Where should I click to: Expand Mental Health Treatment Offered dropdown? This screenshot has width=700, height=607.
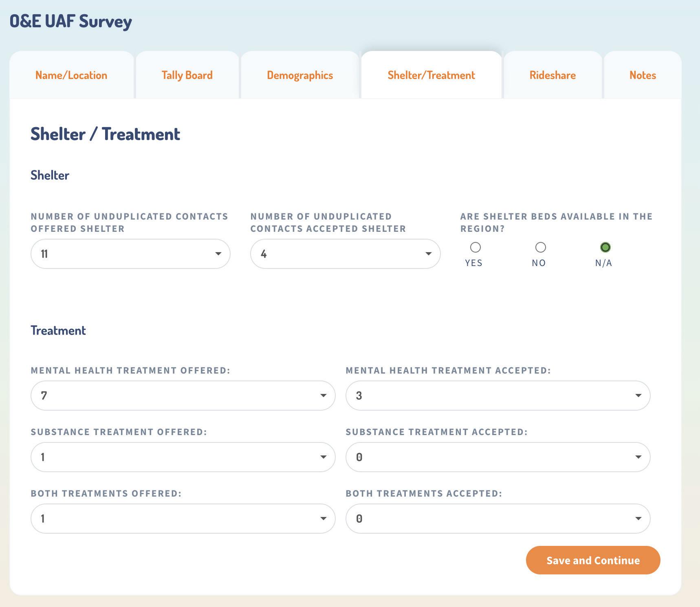pyautogui.click(x=183, y=396)
